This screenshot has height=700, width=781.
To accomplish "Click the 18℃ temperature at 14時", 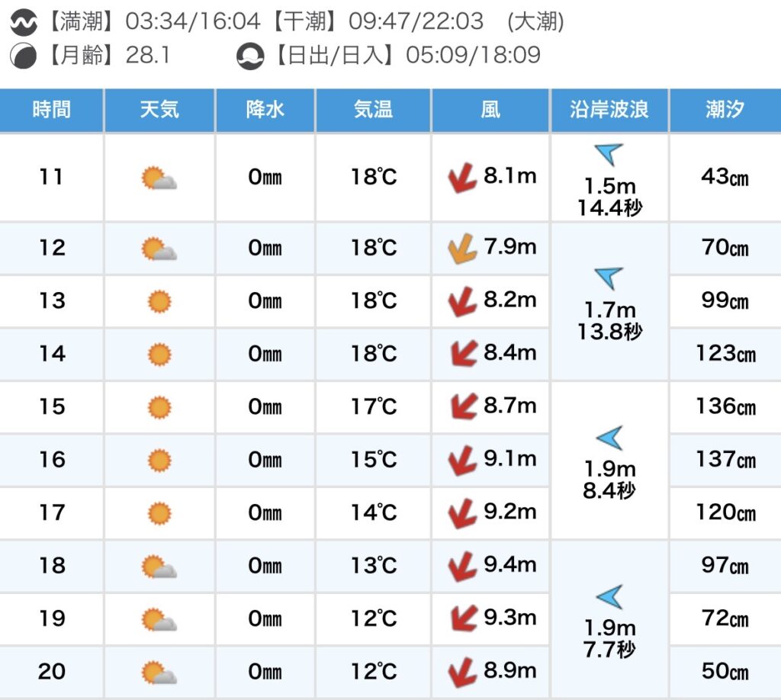I will click(374, 354).
